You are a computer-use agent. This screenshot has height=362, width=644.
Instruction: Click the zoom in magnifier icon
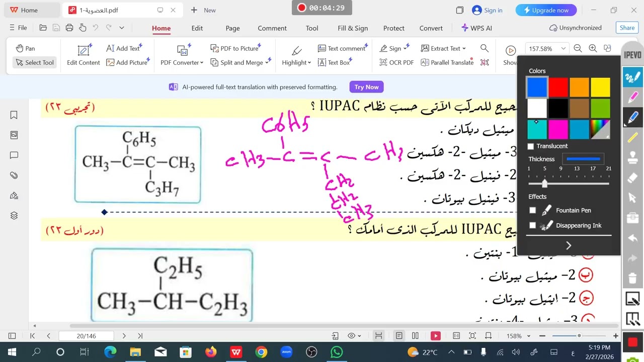coord(593,48)
